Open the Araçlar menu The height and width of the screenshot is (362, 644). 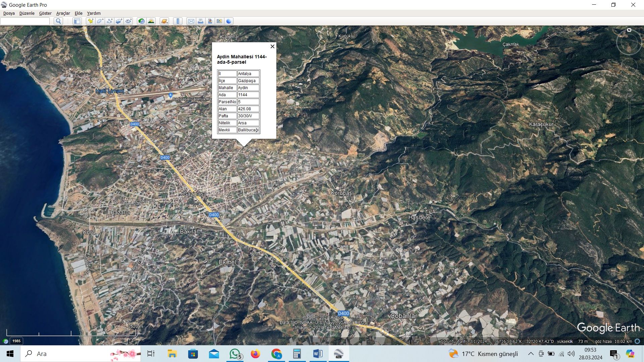pos(63,13)
